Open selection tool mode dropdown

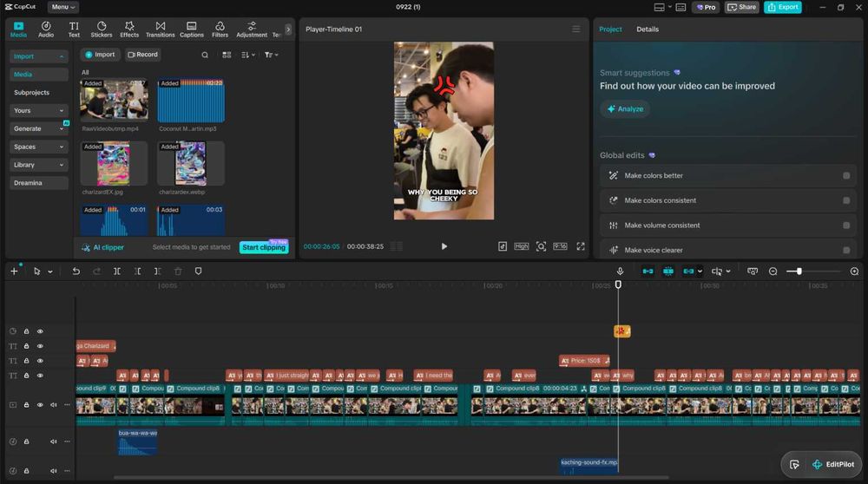click(x=50, y=271)
